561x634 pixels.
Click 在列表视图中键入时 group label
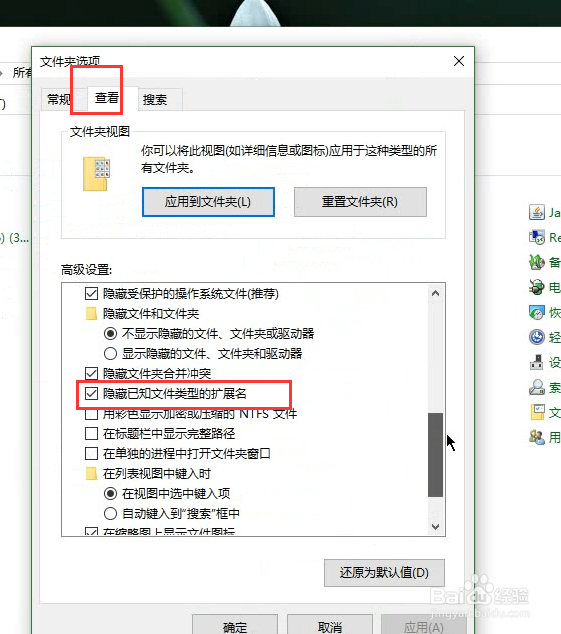157,473
